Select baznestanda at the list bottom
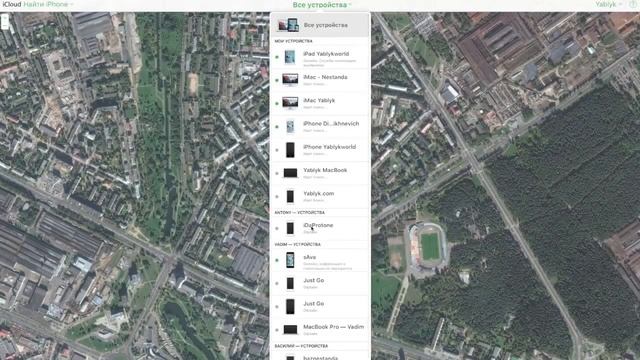The height and width of the screenshot is (360, 640). (320, 356)
